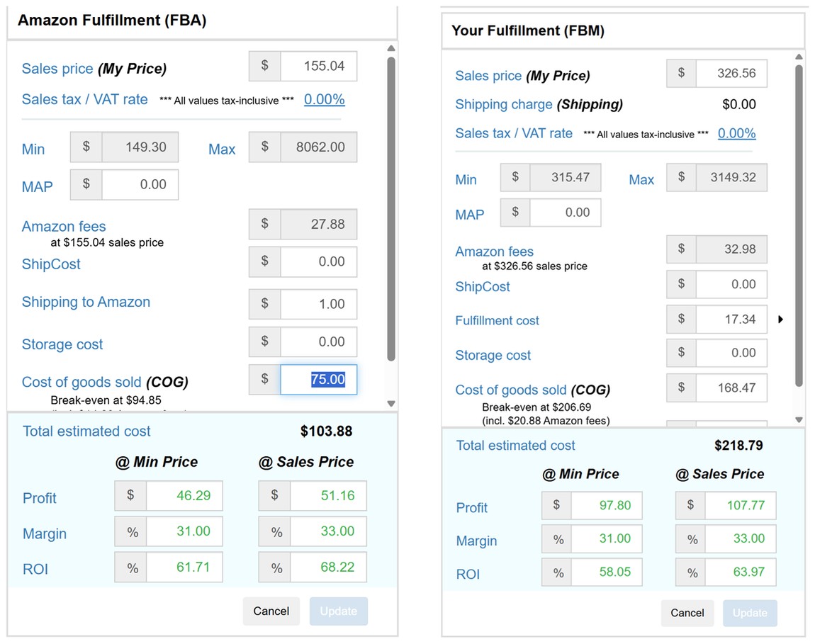This screenshot has width=815, height=644.
Task: Click FBA Total estimated cost $103.88
Action: pyautogui.click(x=327, y=431)
